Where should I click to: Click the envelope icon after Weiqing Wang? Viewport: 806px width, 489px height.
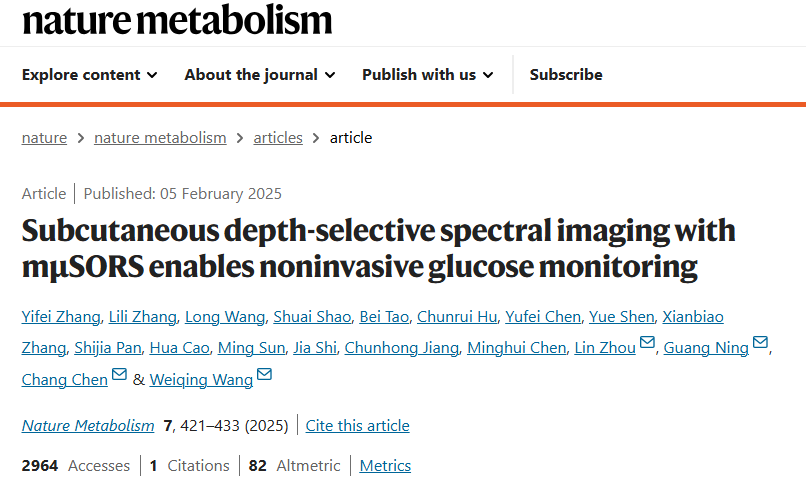click(x=264, y=374)
